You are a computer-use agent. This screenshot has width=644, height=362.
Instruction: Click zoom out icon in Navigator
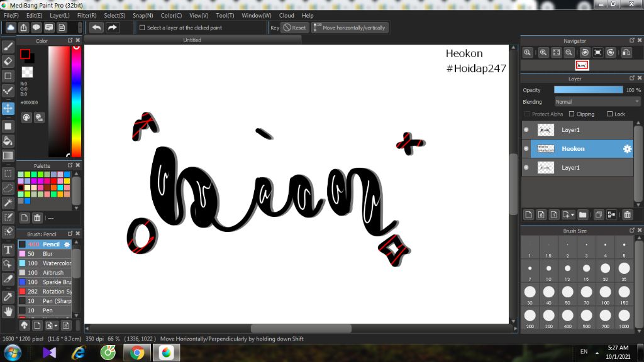click(569, 53)
